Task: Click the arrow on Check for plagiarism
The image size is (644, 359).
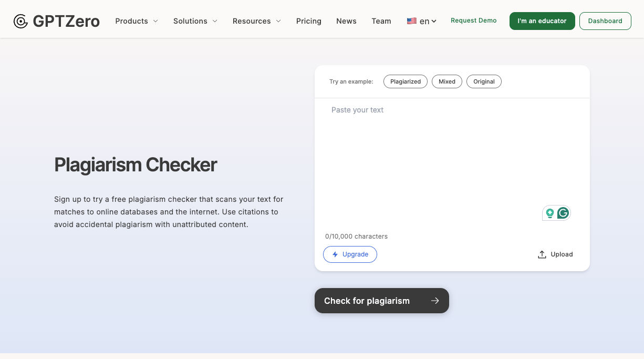Action: pos(435,301)
